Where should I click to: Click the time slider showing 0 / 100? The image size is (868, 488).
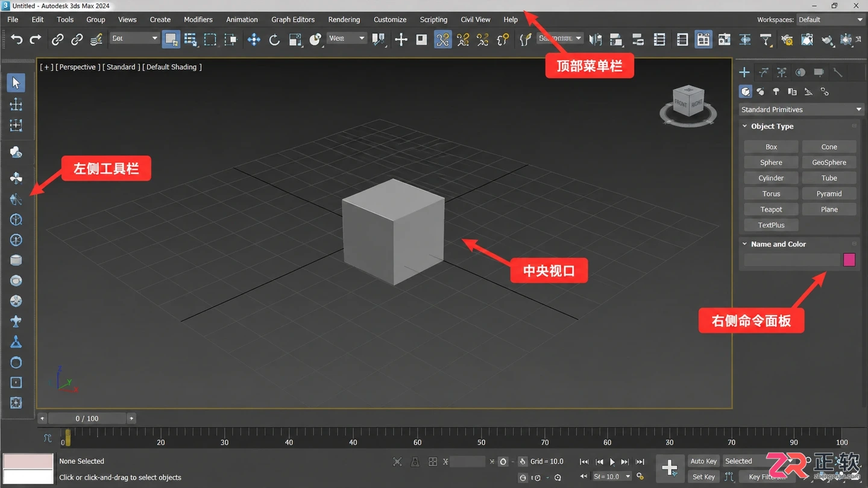point(87,418)
